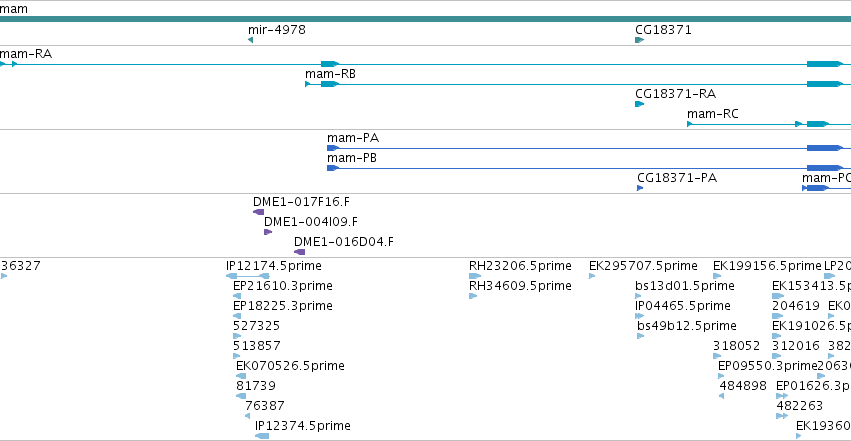Click the mam-PA protein label
This screenshot has width=851, height=441.
click(353, 138)
